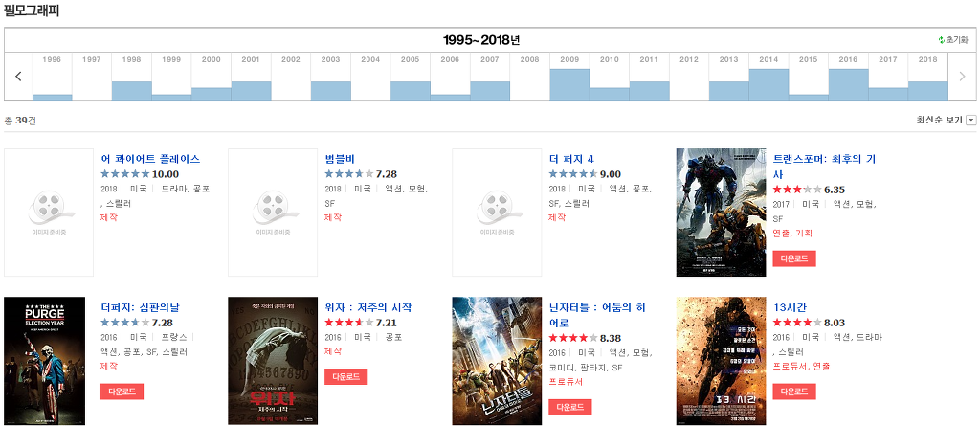The height and width of the screenshot is (426, 980).
Task: Select the 2014 bar in timeline
Action: 768,84
